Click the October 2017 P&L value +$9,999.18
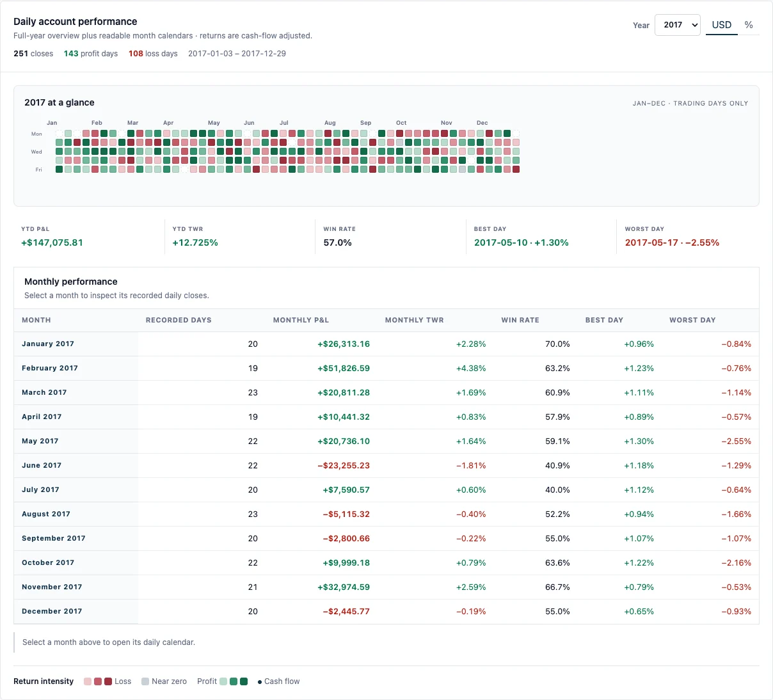The image size is (773, 700). click(x=346, y=563)
